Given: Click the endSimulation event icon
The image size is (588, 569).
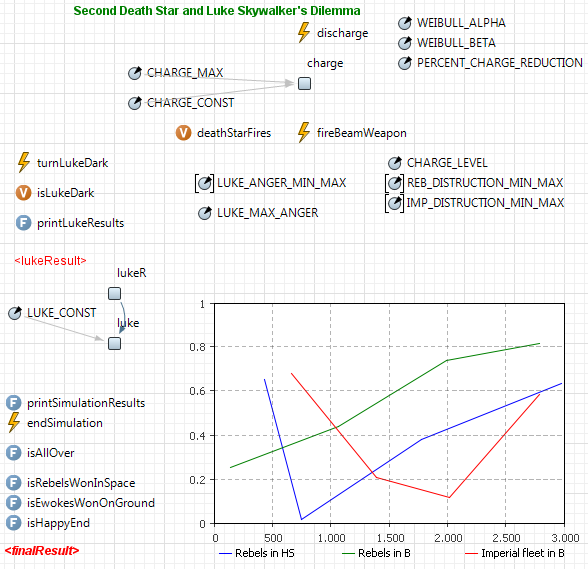Looking at the screenshot, I should click(14, 422).
